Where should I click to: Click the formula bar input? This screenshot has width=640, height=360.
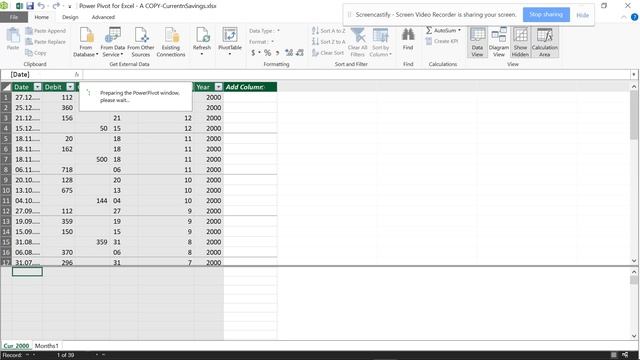tap(356, 75)
